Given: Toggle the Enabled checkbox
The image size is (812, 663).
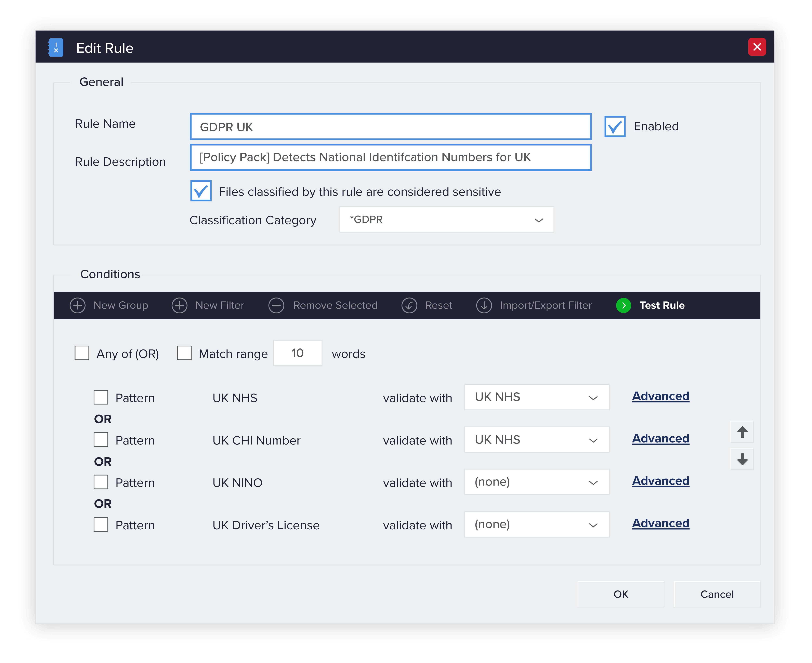Looking at the screenshot, I should click(615, 127).
